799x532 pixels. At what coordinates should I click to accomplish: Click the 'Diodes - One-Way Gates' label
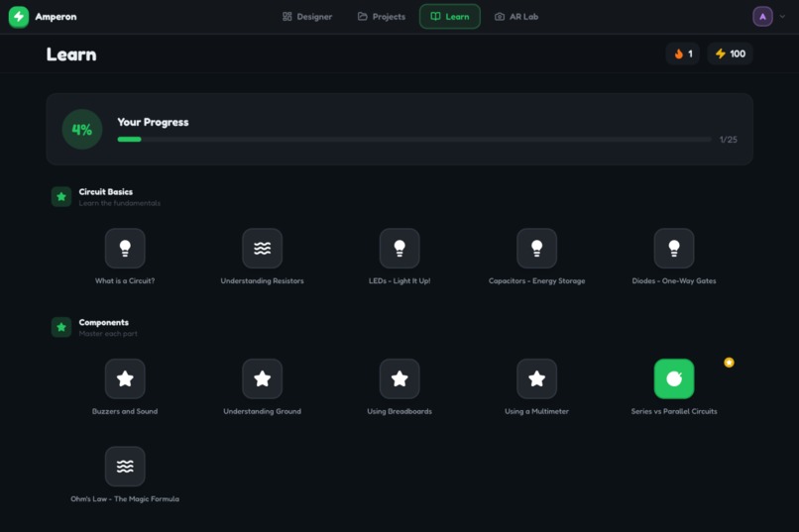point(674,281)
